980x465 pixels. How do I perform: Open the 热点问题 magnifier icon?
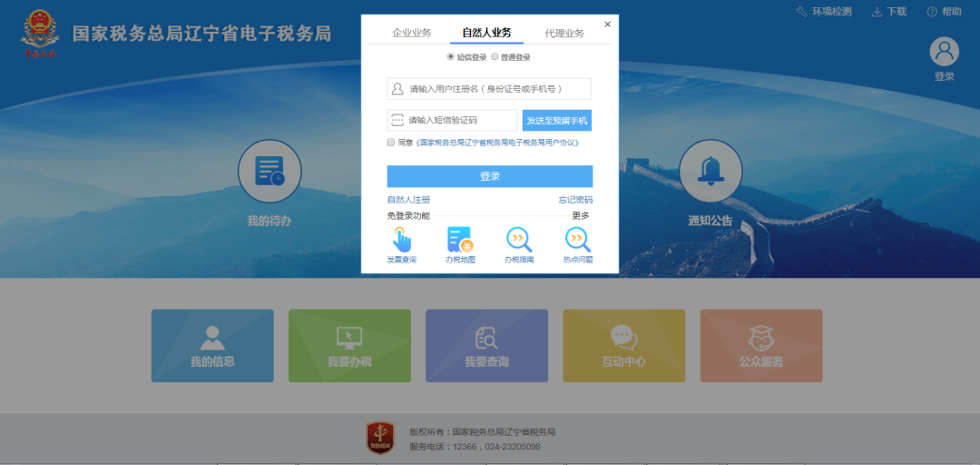[x=577, y=239]
